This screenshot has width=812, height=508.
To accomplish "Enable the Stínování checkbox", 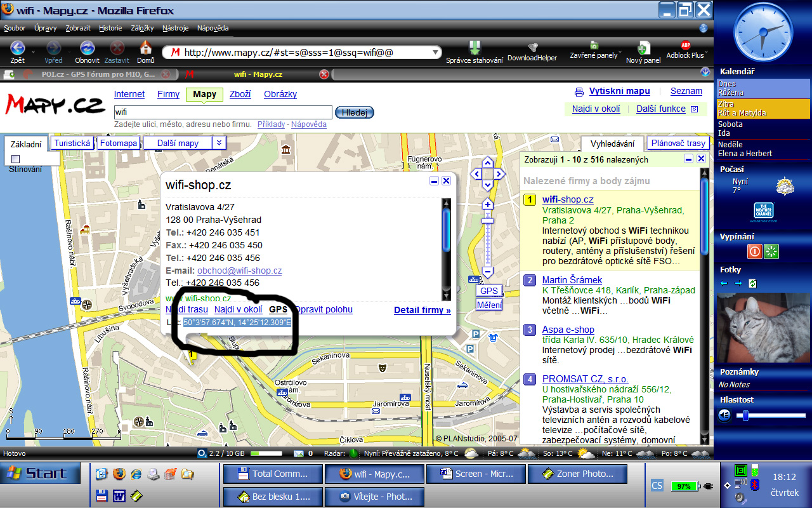I will click(x=16, y=159).
